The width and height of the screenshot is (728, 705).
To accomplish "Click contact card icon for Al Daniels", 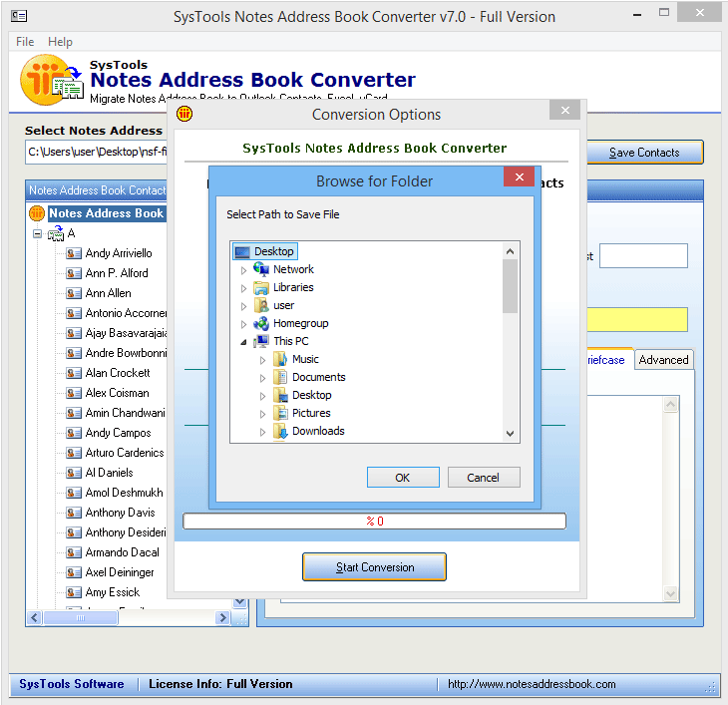I will 74,473.
